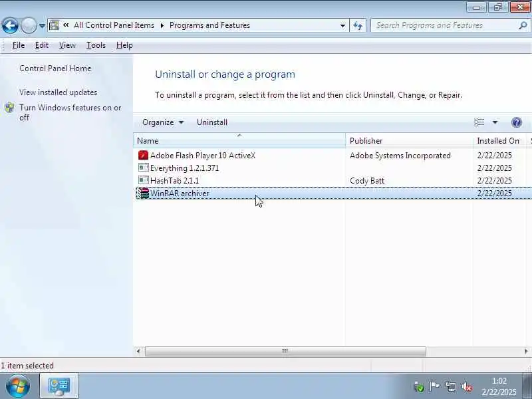The height and width of the screenshot is (399, 532).
Task: Click the search magnifier icon
Action: point(523,25)
